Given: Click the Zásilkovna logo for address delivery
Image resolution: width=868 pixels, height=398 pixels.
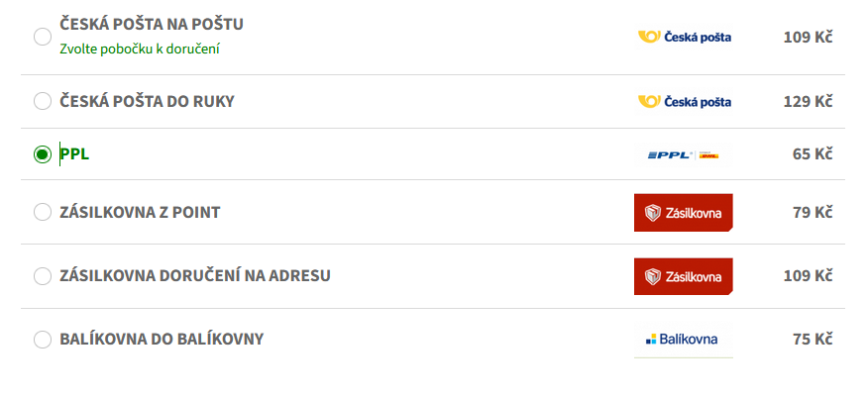Looking at the screenshot, I should click(x=684, y=275).
